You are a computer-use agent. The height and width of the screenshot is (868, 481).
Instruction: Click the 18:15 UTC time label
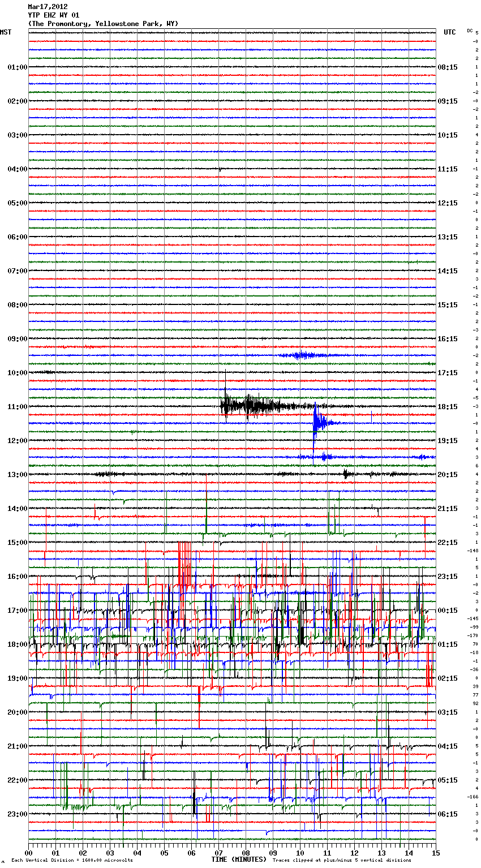click(x=448, y=407)
